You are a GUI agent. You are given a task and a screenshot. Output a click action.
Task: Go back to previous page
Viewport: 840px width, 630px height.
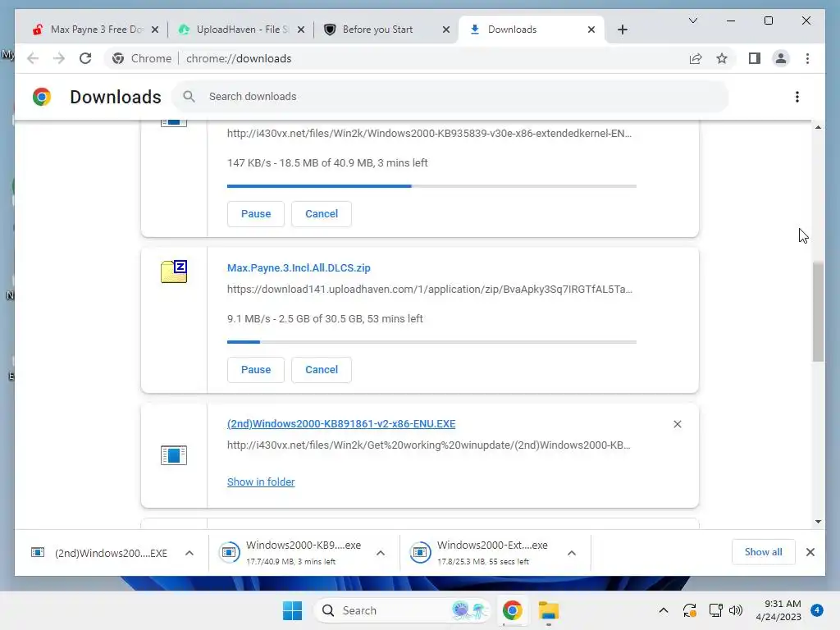[x=33, y=58]
